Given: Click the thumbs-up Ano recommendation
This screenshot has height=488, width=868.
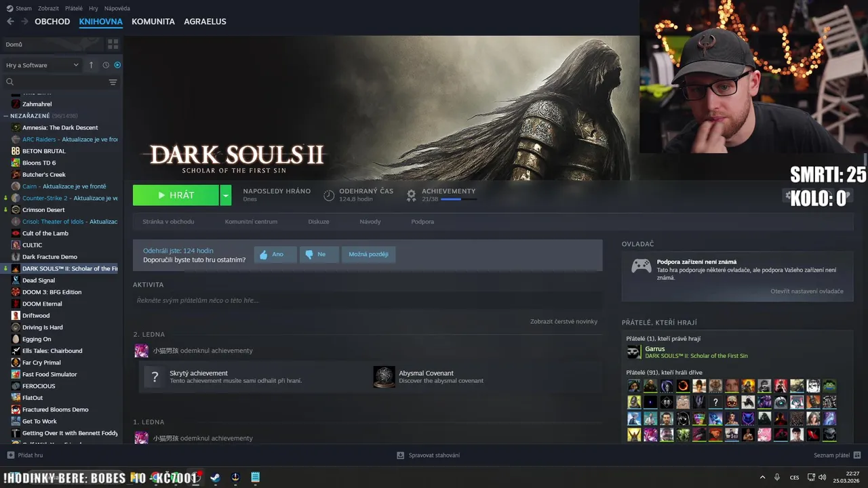Looking at the screenshot, I should point(275,254).
